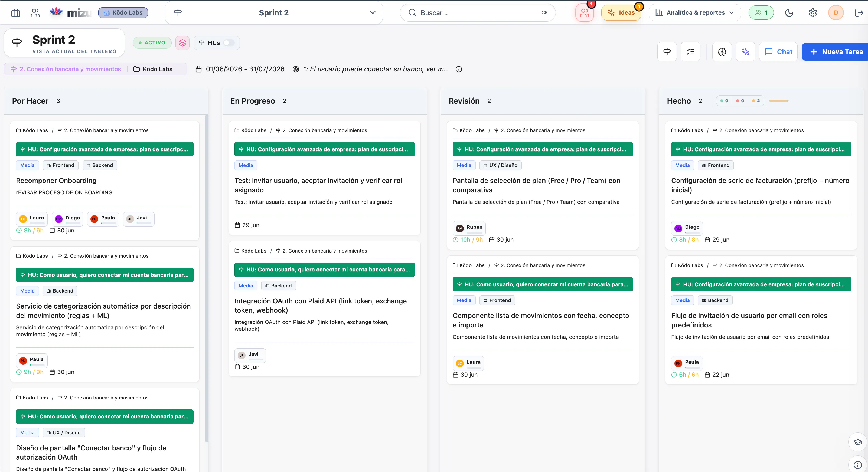The height and width of the screenshot is (472, 868).
Task: Click the 22 jun due date
Action: [717, 375]
